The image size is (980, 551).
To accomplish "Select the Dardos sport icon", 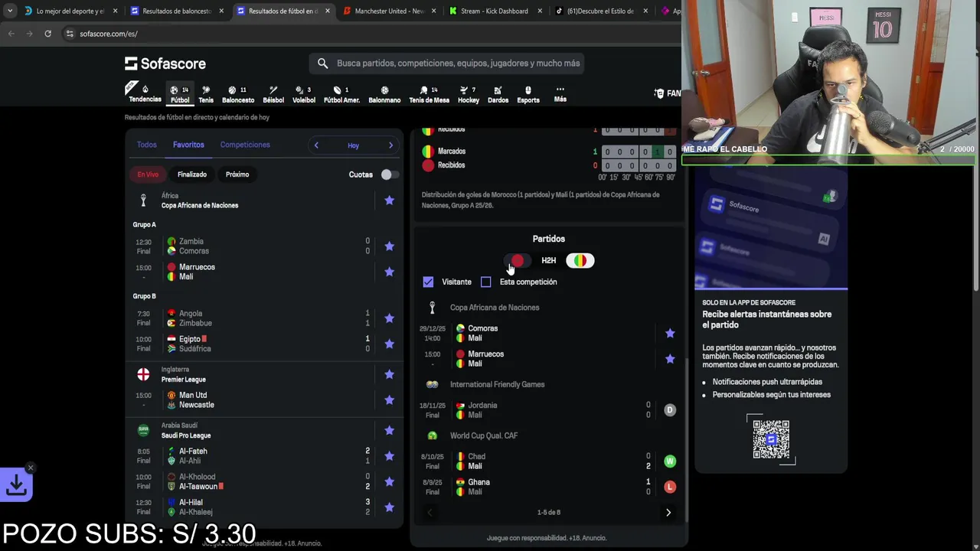I will click(498, 94).
